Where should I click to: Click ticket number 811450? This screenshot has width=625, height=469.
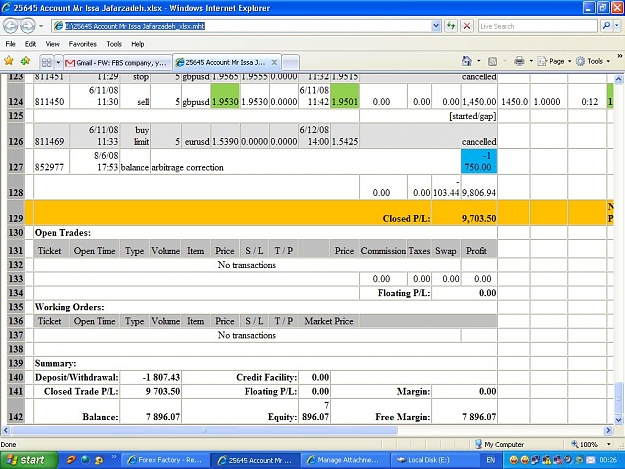coord(49,102)
